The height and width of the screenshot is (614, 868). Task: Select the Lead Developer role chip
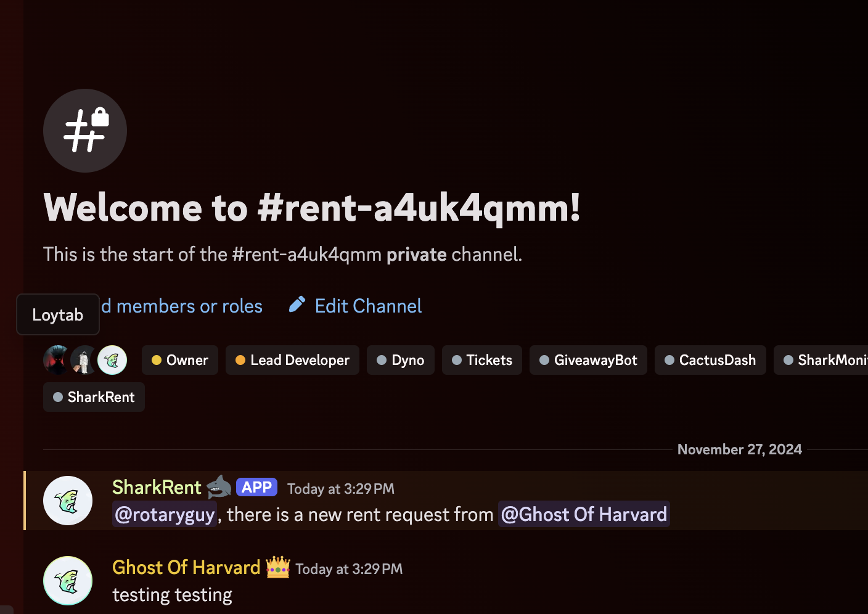[292, 360]
